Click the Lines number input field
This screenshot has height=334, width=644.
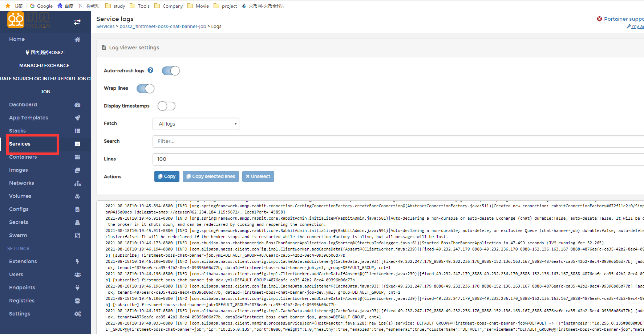point(398,159)
